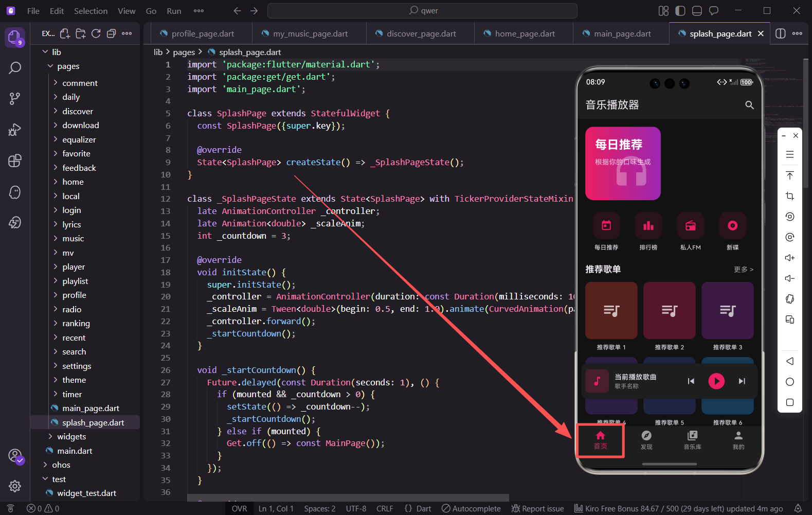This screenshot has height=515, width=812.
Task: Click emulator home circle button
Action: click(790, 382)
